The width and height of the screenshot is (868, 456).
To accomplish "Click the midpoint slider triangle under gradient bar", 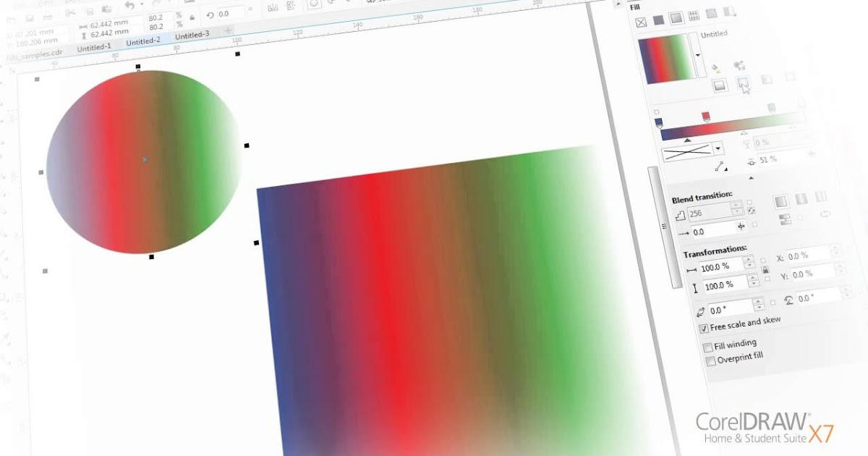I will [x=686, y=140].
